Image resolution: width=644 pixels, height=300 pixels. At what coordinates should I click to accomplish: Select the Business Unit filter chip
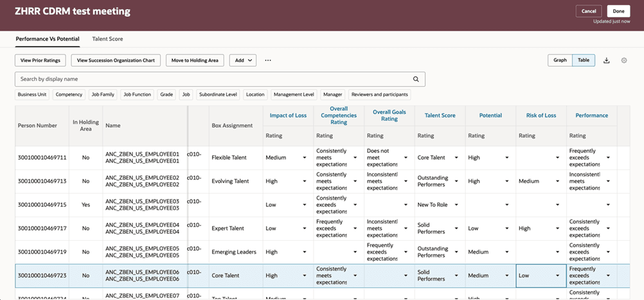32,95
